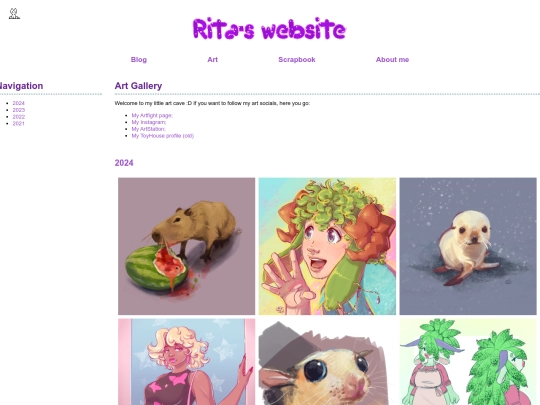Open the Blog menu item
540x405 pixels.
(139, 60)
